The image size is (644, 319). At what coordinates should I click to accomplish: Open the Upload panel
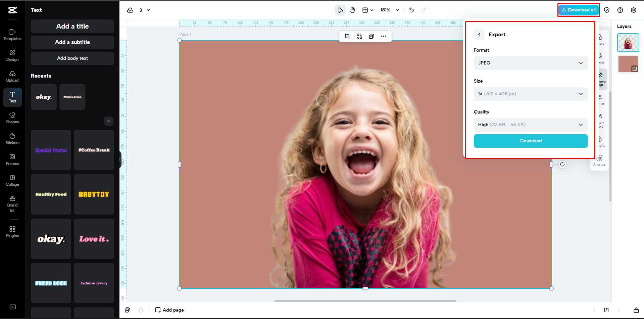click(12, 76)
